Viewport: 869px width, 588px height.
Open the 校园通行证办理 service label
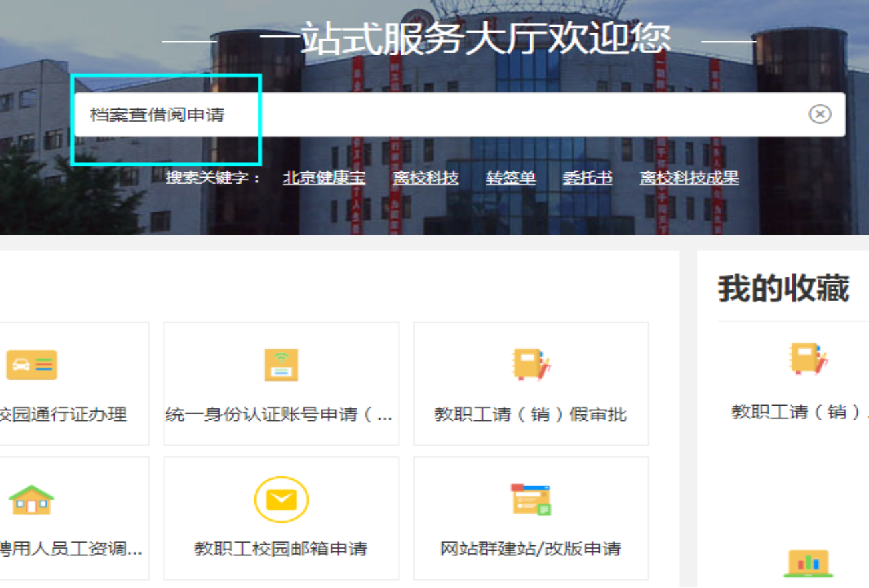pos(63,414)
